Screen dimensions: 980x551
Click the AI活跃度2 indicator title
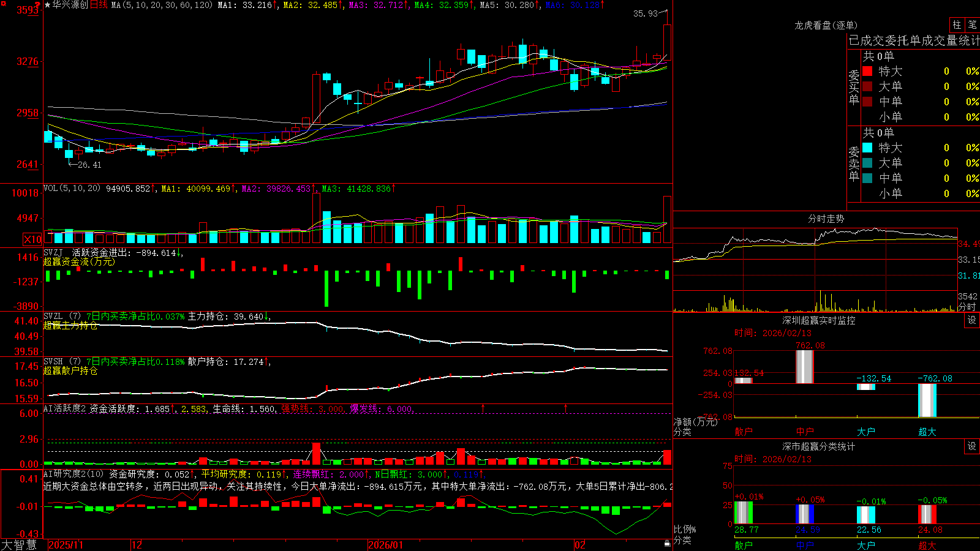click(64, 408)
